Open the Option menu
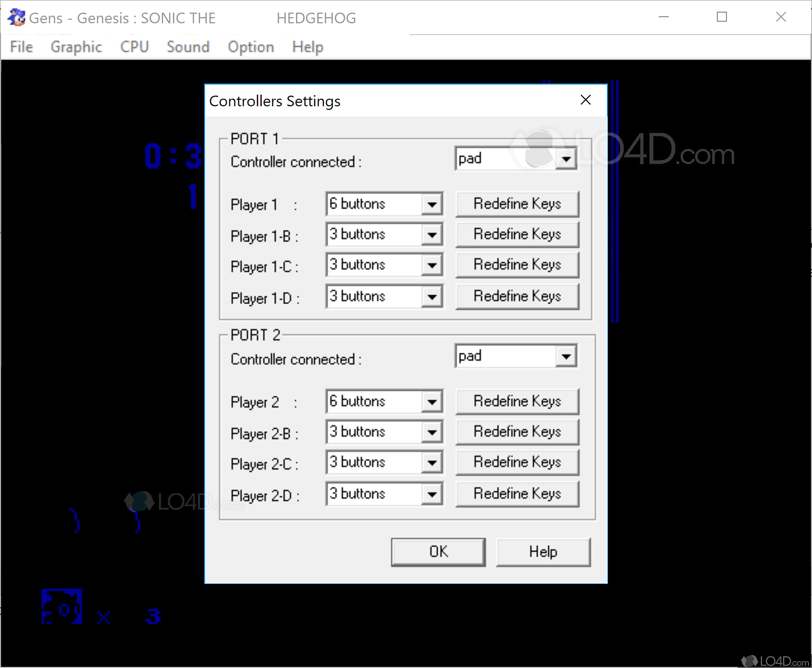This screenshot has width=812, height=668. point(251,47)
